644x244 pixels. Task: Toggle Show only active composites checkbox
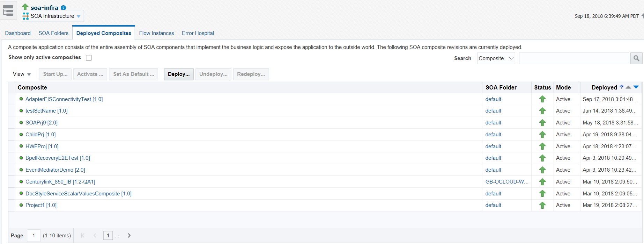coord(89,58)
